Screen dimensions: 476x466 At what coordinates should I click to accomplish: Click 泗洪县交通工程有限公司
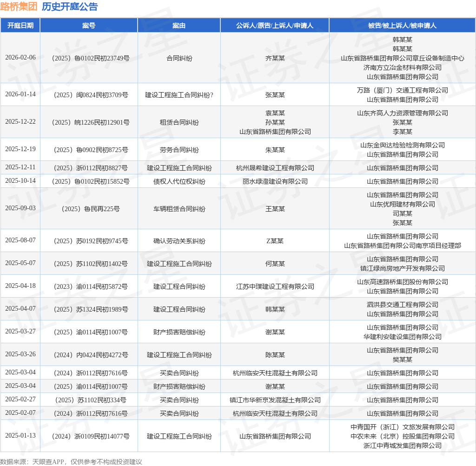pos(402,305)
